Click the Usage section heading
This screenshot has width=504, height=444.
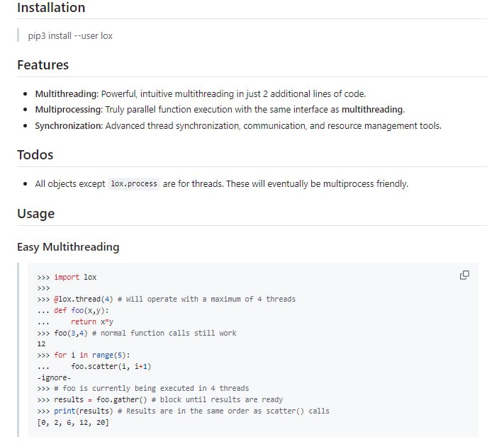pos(36,214)
